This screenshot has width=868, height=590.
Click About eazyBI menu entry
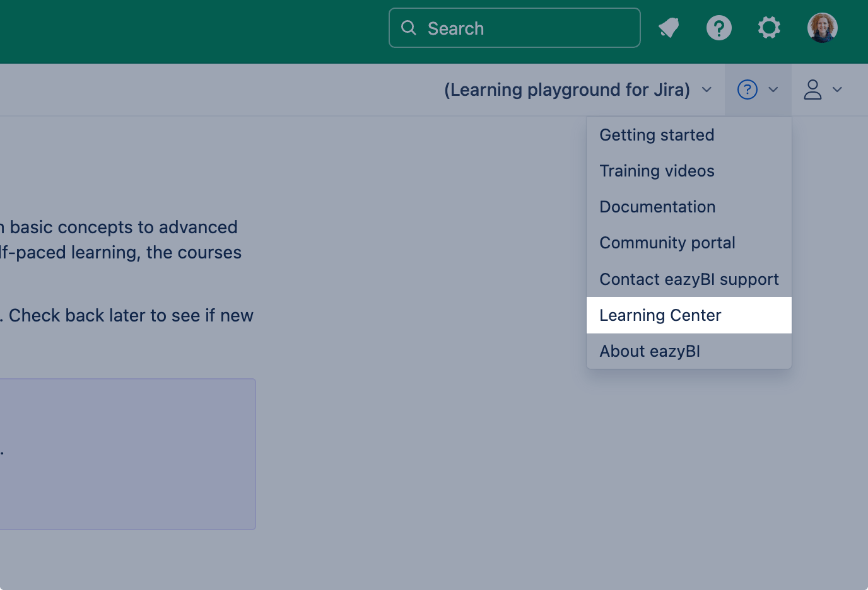pos(650,351)
